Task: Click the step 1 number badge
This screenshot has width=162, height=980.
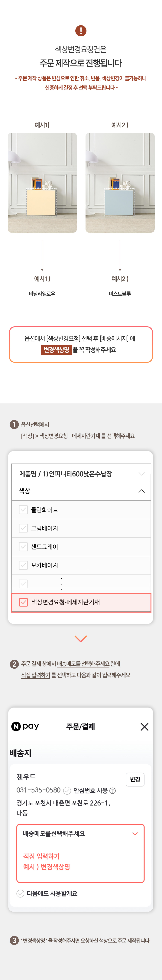Action: (x=14, y=425)
